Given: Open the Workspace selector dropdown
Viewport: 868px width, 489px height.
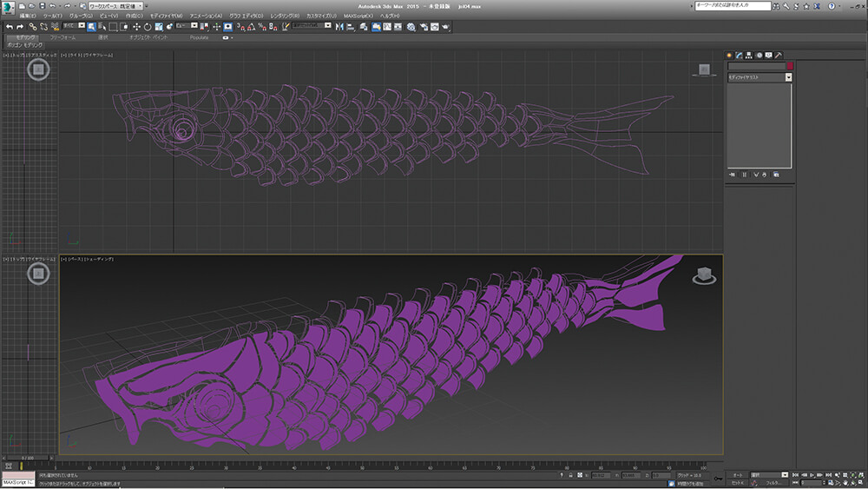Looking at the screenshot, I should pos(115,6).
